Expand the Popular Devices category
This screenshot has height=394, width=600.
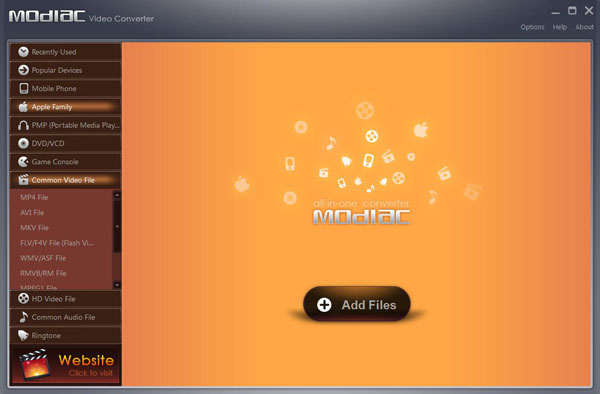click(65, 70)
